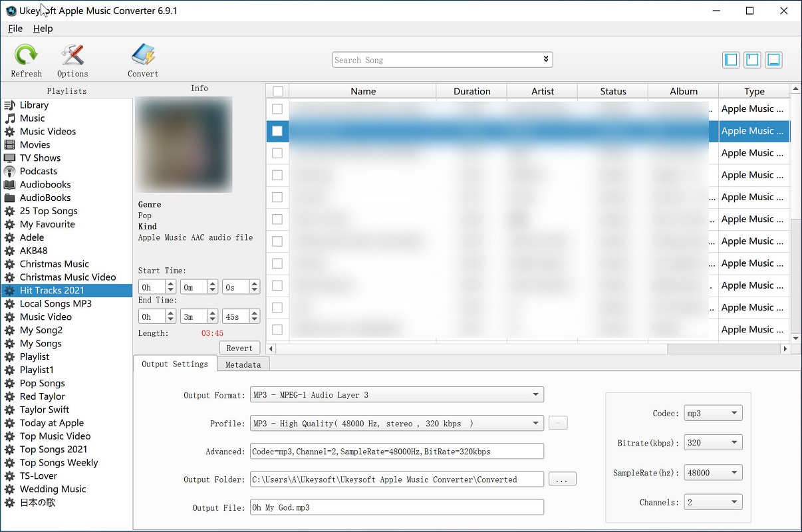The image size is (802, 532).
Task: Sort by the Name column header
Action: (363, 91)
